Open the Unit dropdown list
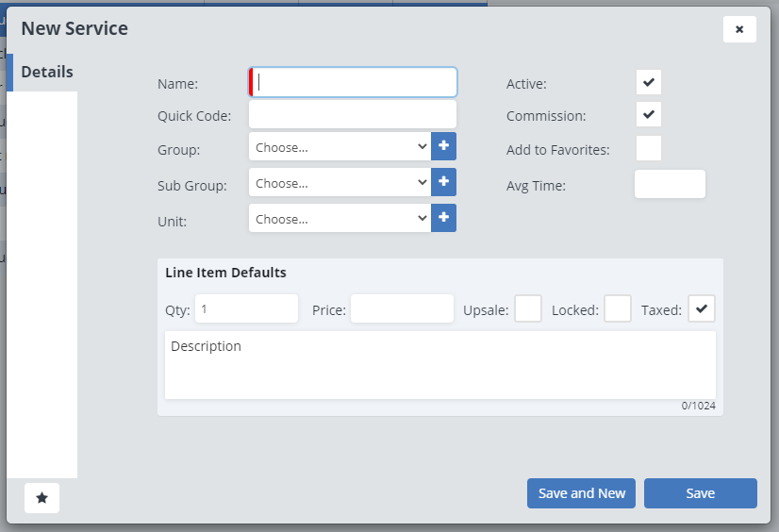Screen dimensions: 779x532 tap(340, 219)
